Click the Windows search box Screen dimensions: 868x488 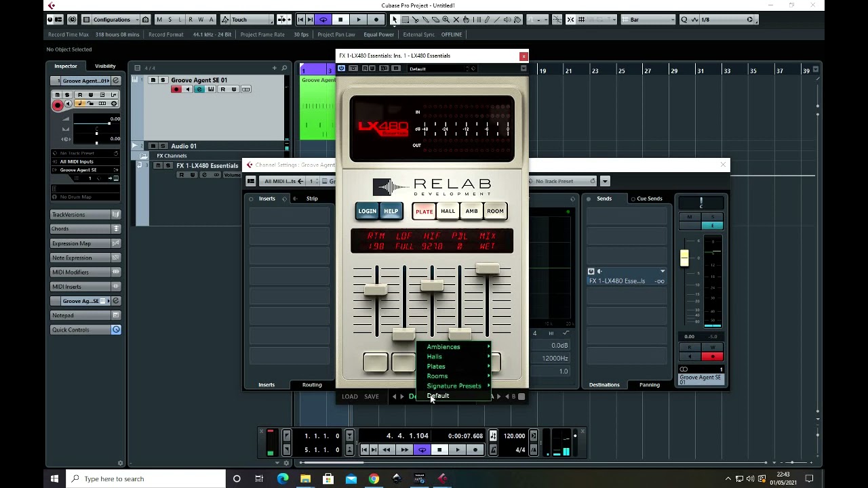point(145,479)
